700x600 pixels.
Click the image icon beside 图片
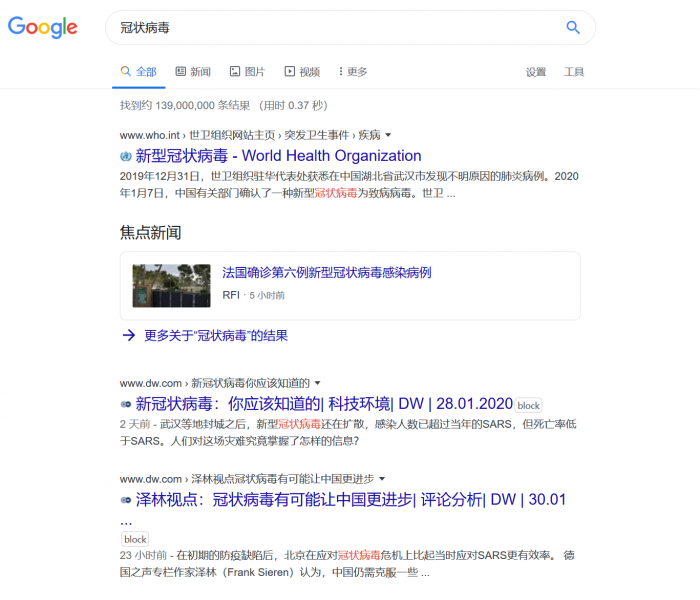235,71
